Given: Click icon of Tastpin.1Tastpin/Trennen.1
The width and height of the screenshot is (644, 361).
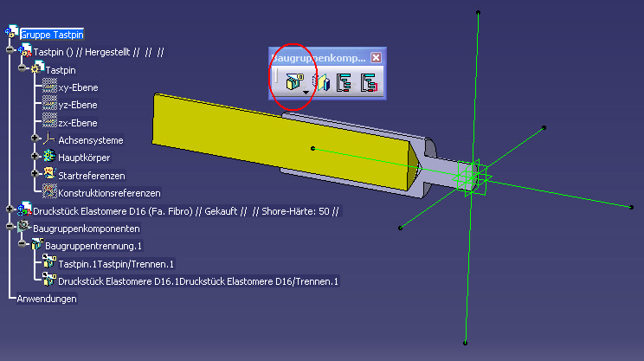Looking at the screenshot, I should coord(49,261).
